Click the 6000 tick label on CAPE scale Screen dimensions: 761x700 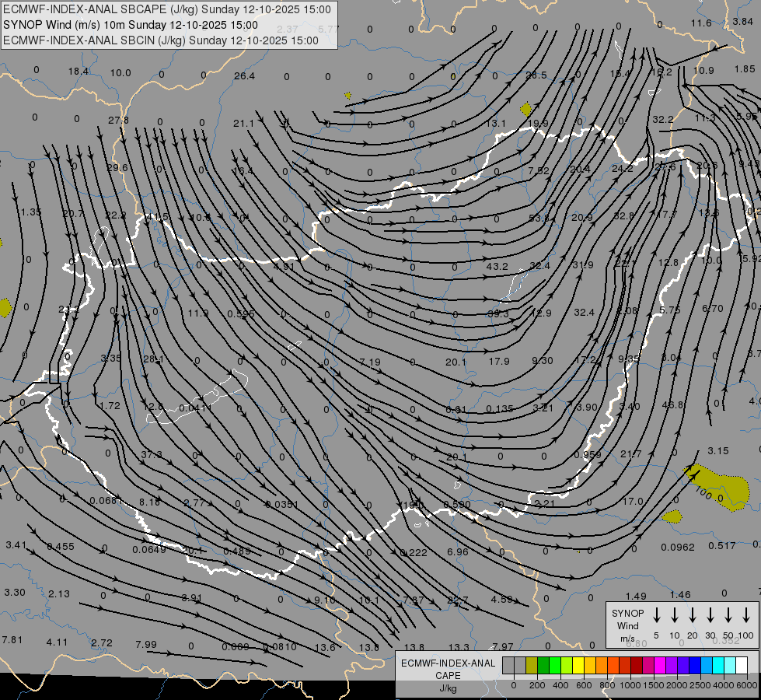pos(746,685)
